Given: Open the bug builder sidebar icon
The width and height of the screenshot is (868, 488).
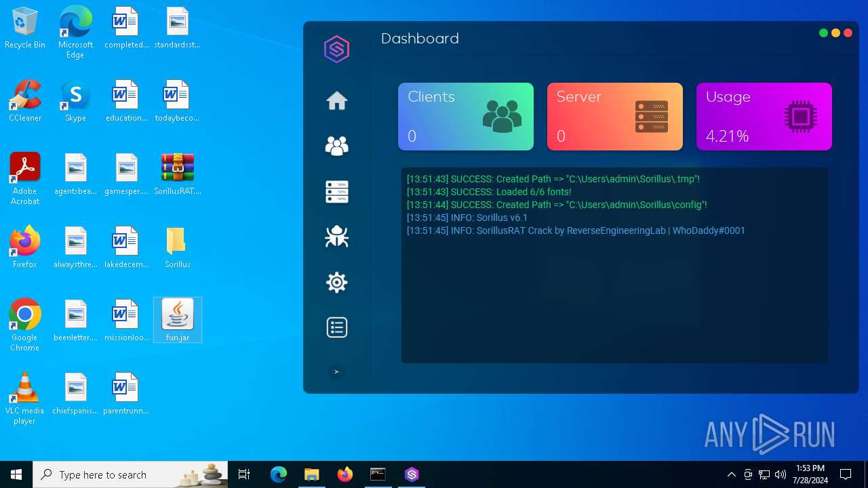Looking at the screenshot, I should pyautogui.click(x=337, y=237).
